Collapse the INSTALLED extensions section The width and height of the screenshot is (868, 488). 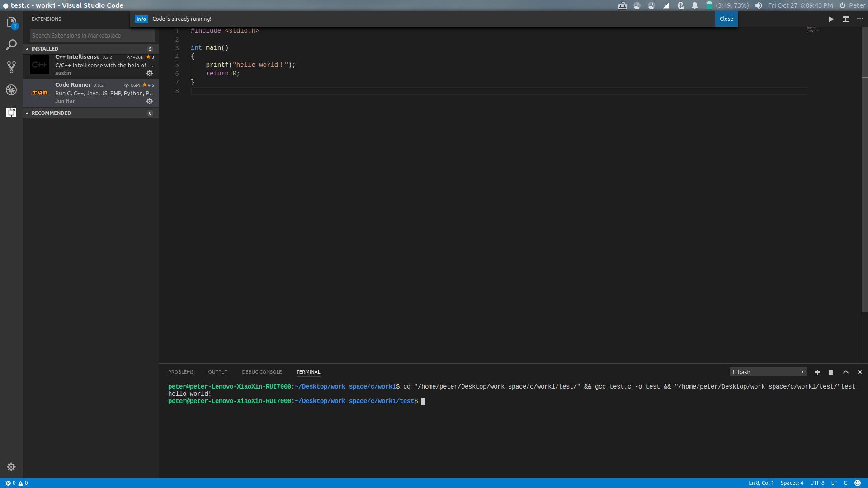pos(44,49)
